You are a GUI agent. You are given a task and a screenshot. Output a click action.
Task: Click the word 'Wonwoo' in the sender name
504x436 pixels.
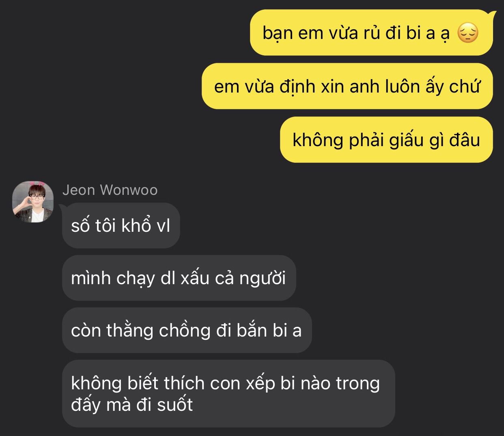[x=129, y=190]
